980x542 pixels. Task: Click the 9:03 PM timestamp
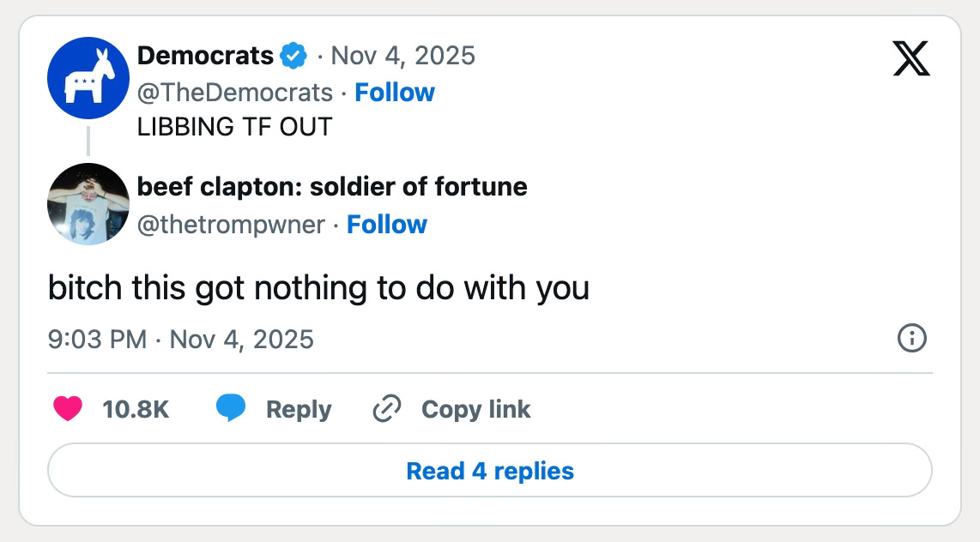(96, 339)
